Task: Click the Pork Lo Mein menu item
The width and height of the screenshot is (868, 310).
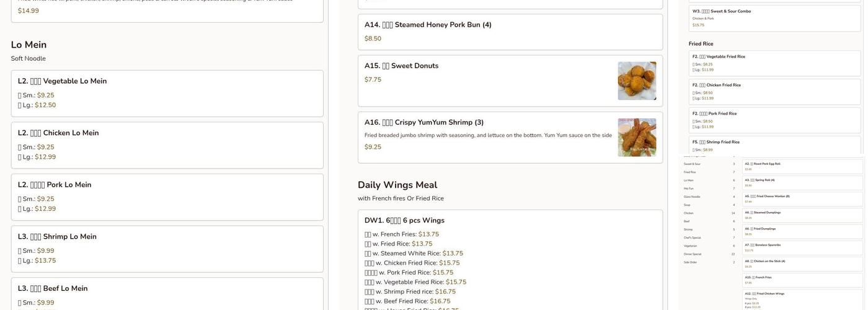Action: tap(167, 197)
